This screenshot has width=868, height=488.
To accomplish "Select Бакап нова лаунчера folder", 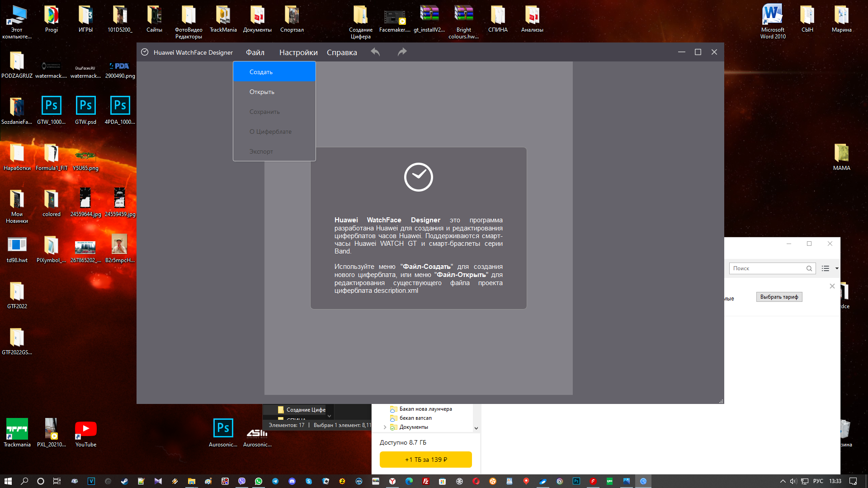I will pyautogui.click(x=421, y=409).
